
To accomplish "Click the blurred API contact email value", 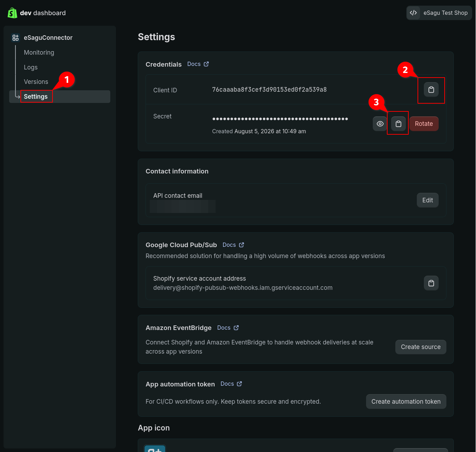I will [183, 206].
